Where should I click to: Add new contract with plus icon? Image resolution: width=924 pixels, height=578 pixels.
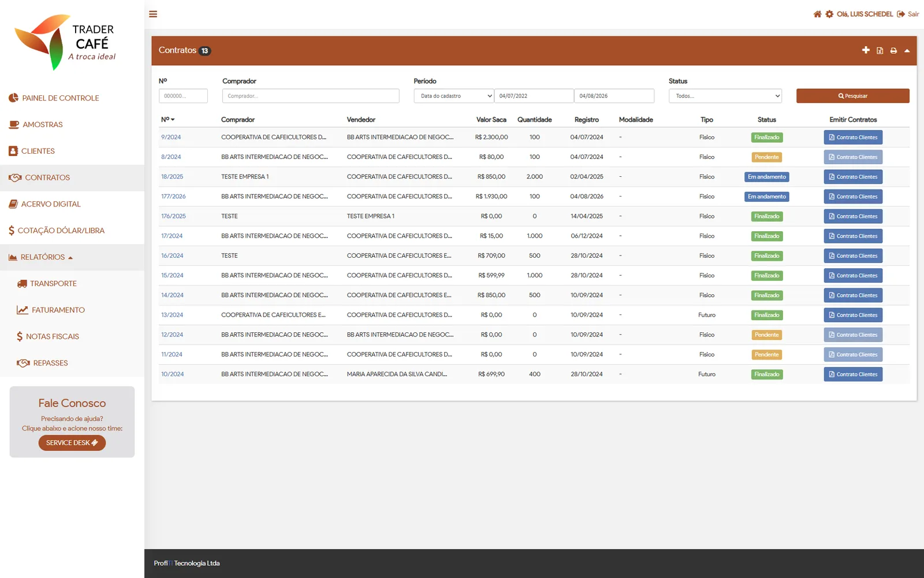coord(866,50)
